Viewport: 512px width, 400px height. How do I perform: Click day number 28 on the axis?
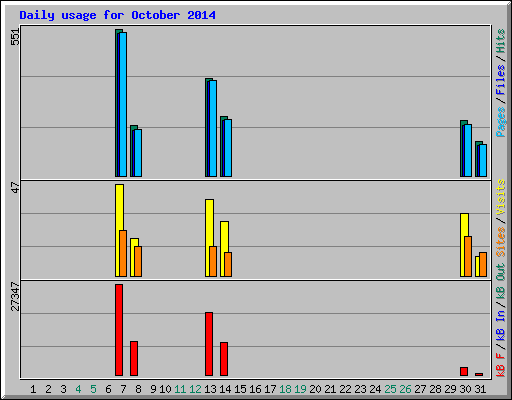click(x=435, y=389)
